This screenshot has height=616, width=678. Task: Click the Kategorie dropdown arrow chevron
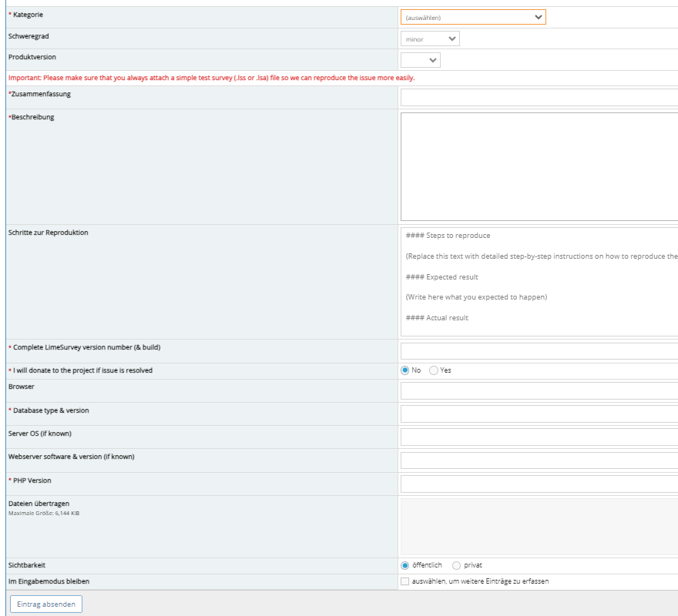pyautogui.click(x=539, y=17)
